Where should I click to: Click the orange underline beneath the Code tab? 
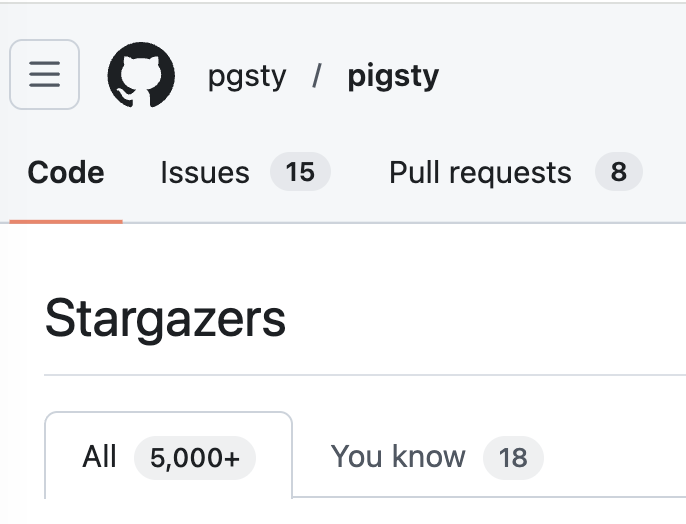click(x=66, y=222)
